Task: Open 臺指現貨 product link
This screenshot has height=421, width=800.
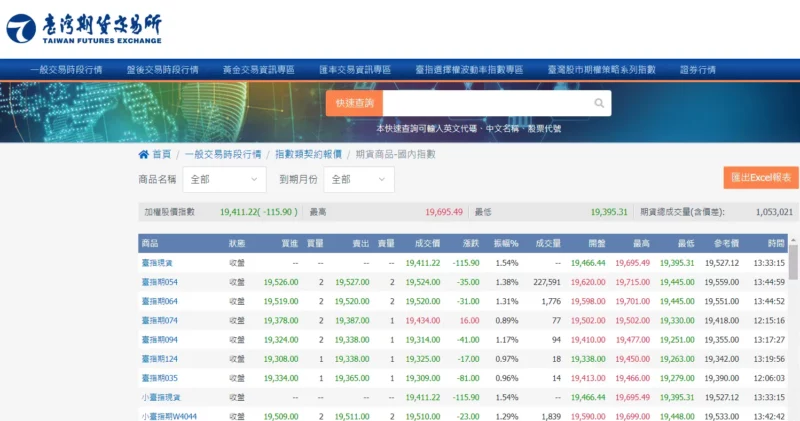Action: coord(157,263)
